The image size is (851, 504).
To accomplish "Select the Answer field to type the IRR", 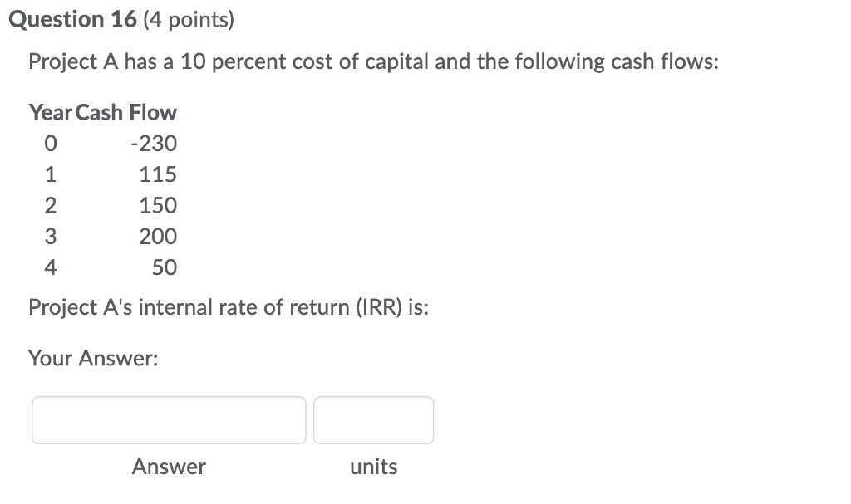I will pyautogui.click(x=169, y=420).
